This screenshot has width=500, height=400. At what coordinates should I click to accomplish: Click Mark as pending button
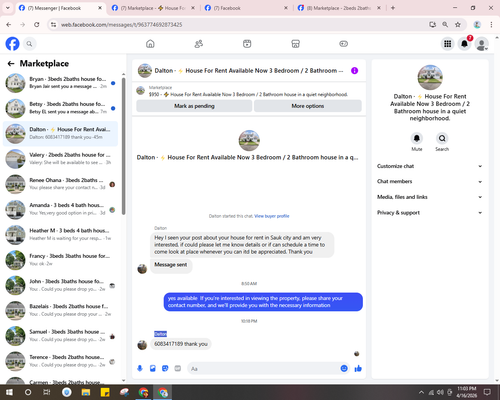(194, 106)
